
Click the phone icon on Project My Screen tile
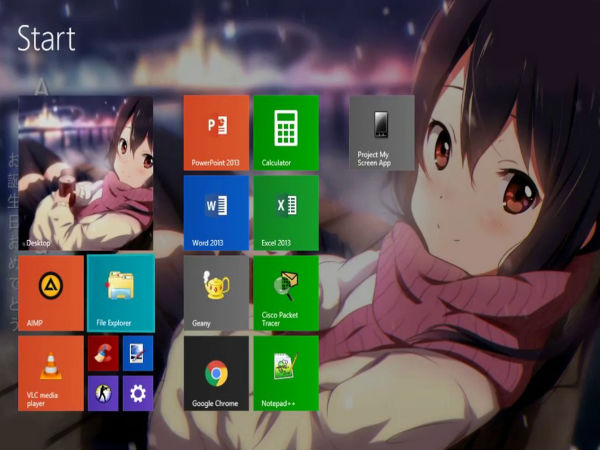[381, 125]
